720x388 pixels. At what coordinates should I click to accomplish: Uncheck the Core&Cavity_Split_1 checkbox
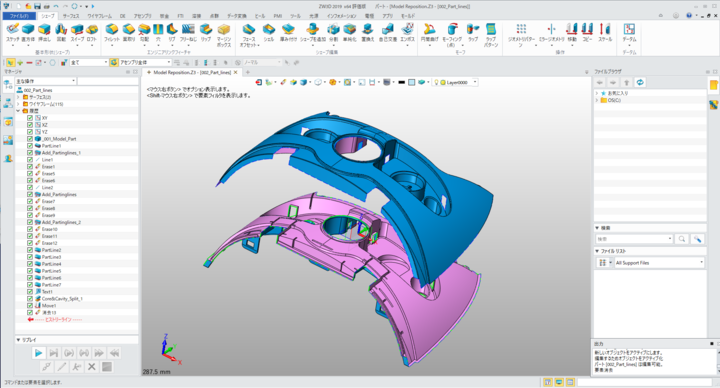coord(30,298)
